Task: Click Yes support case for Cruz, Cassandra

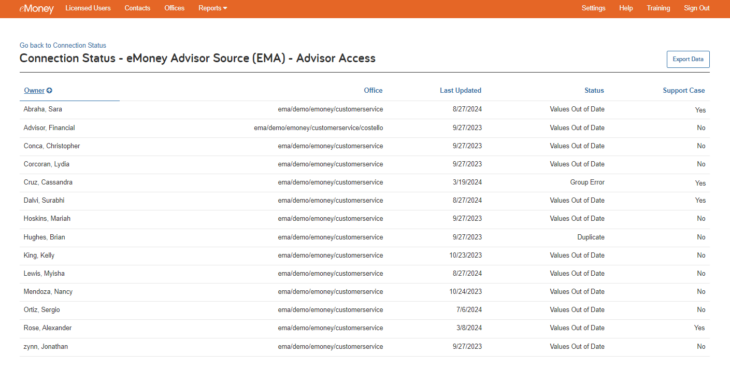Action: point(701,184)
